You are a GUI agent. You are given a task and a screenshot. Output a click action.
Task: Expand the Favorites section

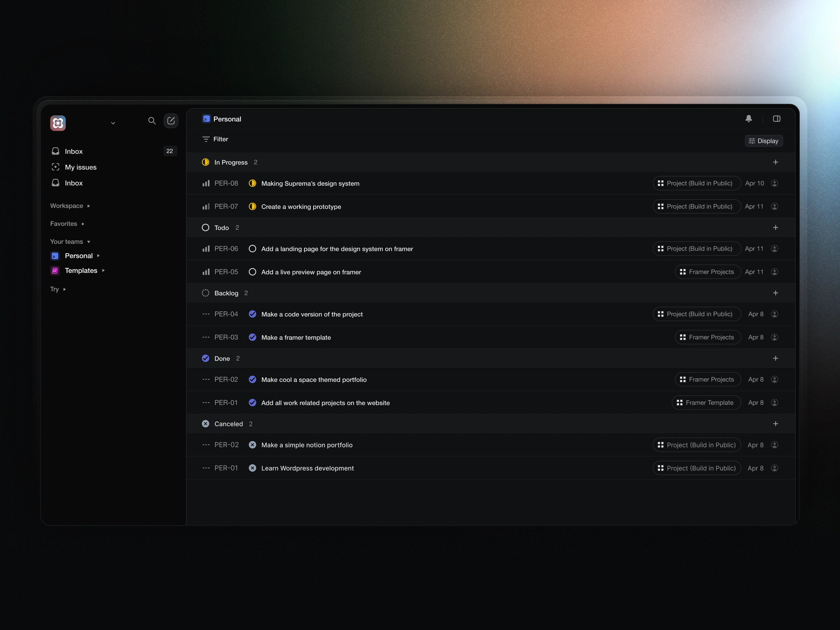(67, 224)
